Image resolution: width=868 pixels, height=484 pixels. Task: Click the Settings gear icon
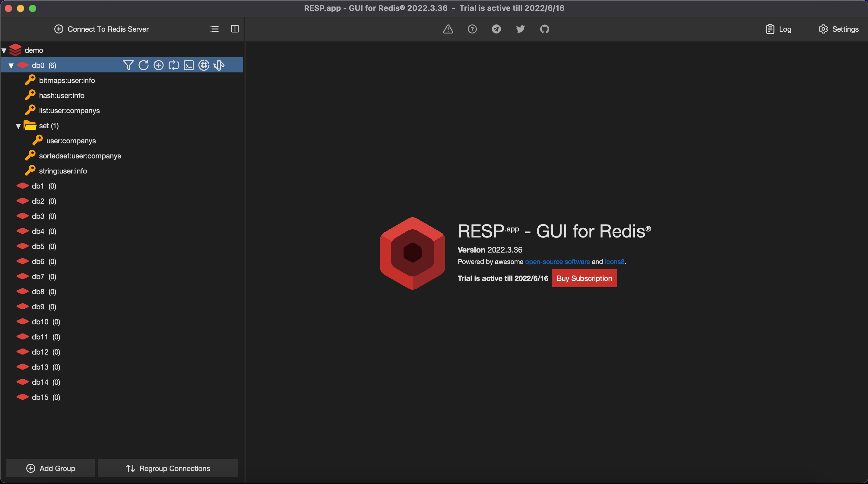(x=823, y=29)
